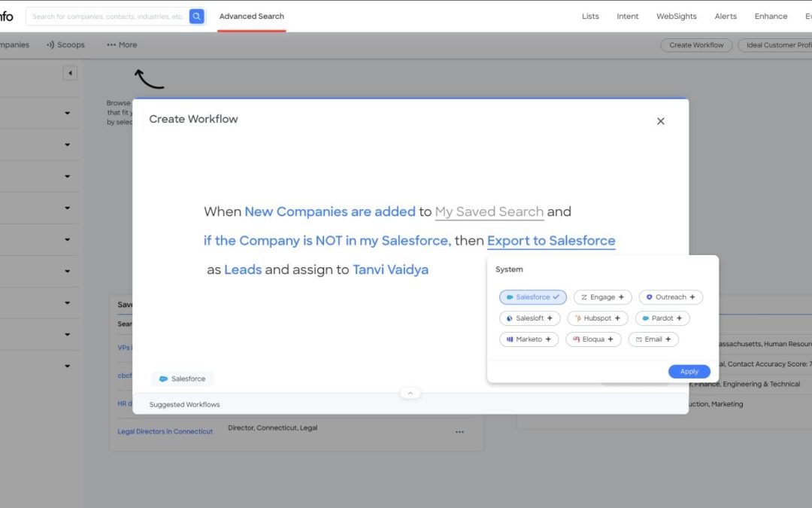
Task: Click the search input field
Action: [x=108, y=16]
